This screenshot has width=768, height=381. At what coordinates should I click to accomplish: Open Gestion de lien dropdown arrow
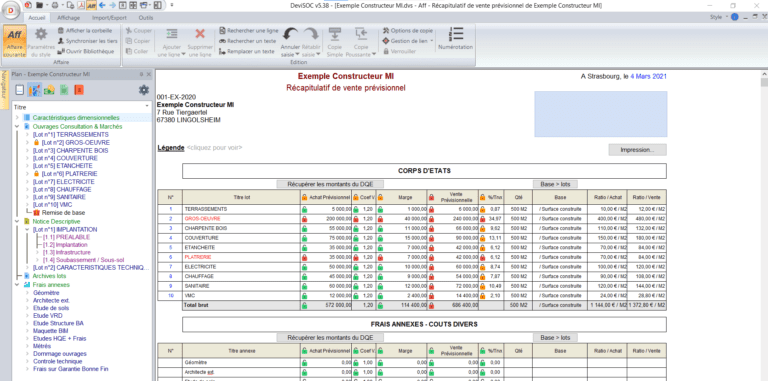pos(432,41)
